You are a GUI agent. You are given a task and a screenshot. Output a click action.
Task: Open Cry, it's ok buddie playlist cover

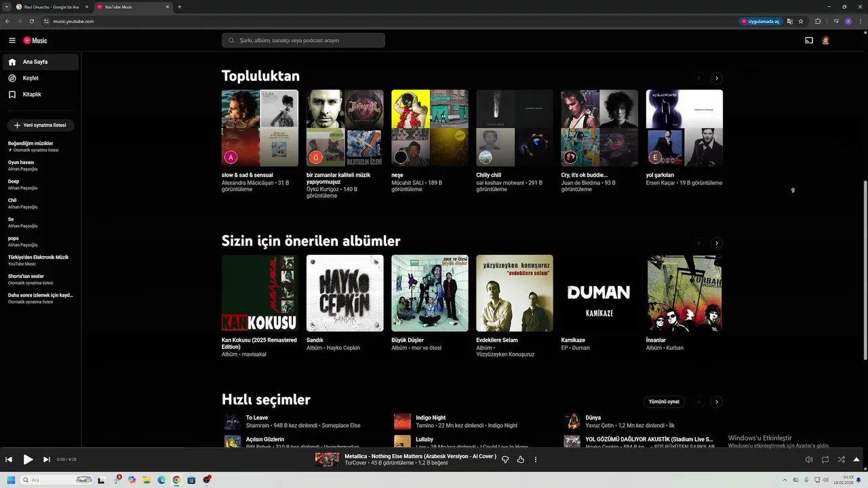coord(599,128)
